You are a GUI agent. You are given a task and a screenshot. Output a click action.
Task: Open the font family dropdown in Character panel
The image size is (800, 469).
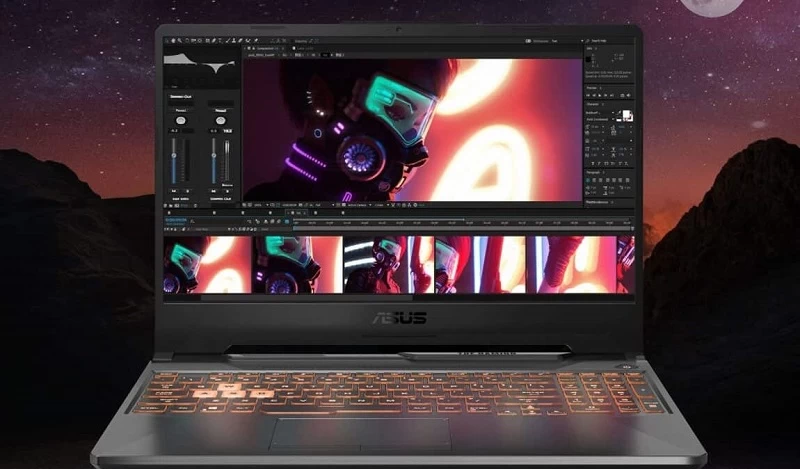[598, 112]
